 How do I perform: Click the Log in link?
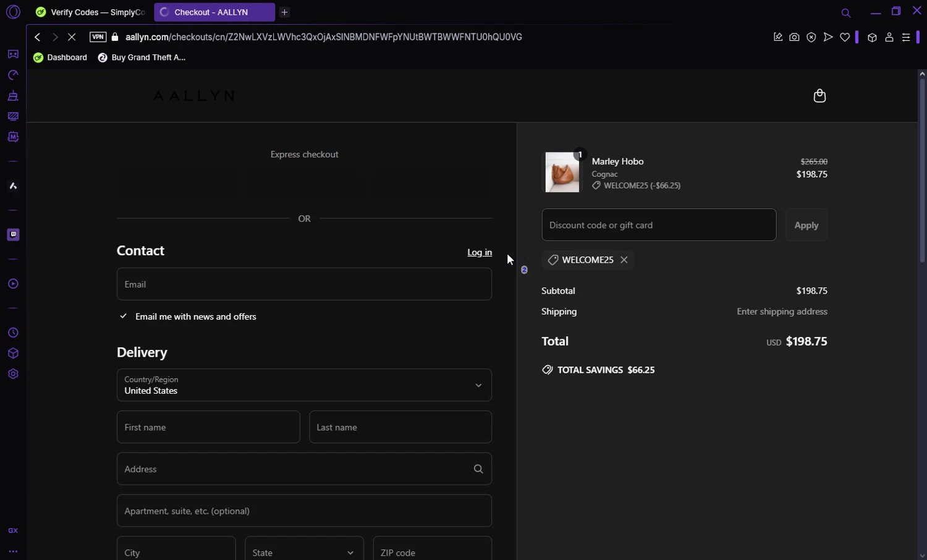480,252
